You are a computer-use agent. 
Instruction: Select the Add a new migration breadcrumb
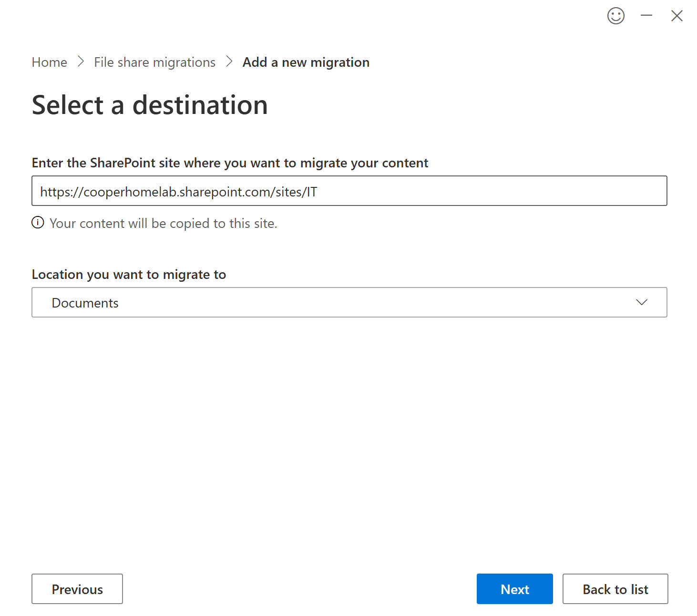pyautogui.click(x=306, y=62)
